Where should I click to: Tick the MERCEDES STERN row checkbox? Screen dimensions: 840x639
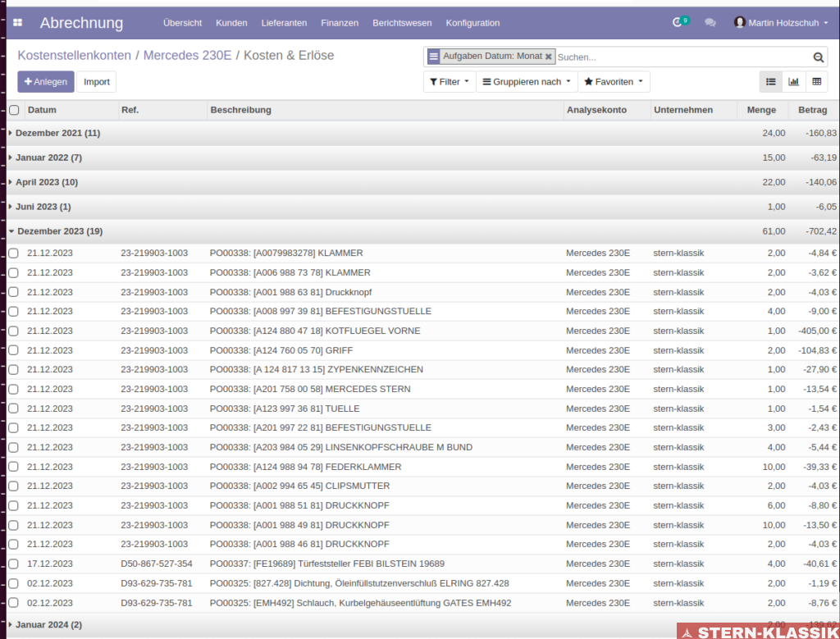coord(13,390)
